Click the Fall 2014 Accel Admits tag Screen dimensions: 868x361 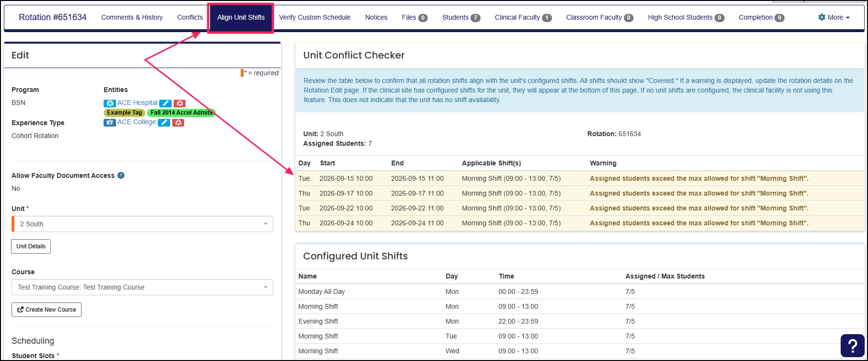coord(181,113)
